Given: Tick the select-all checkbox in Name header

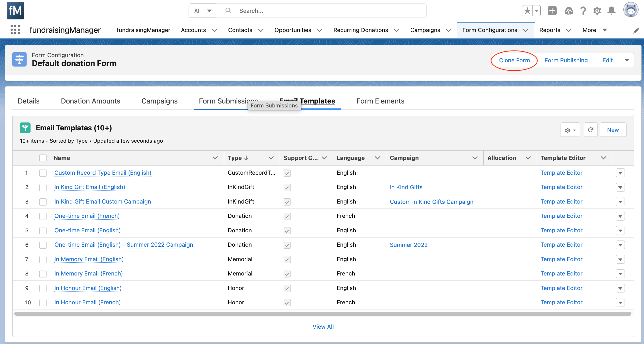Looking at the screenshot, I should click(x=43, y=158).
